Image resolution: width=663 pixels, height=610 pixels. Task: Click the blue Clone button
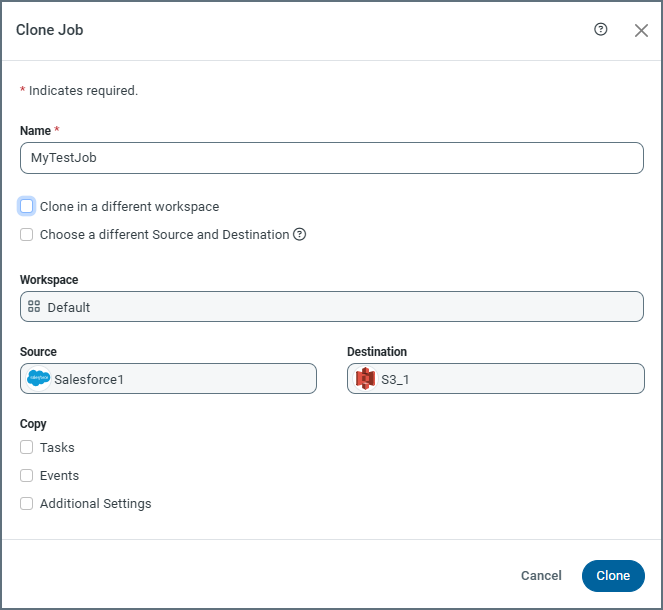point(613,576)
